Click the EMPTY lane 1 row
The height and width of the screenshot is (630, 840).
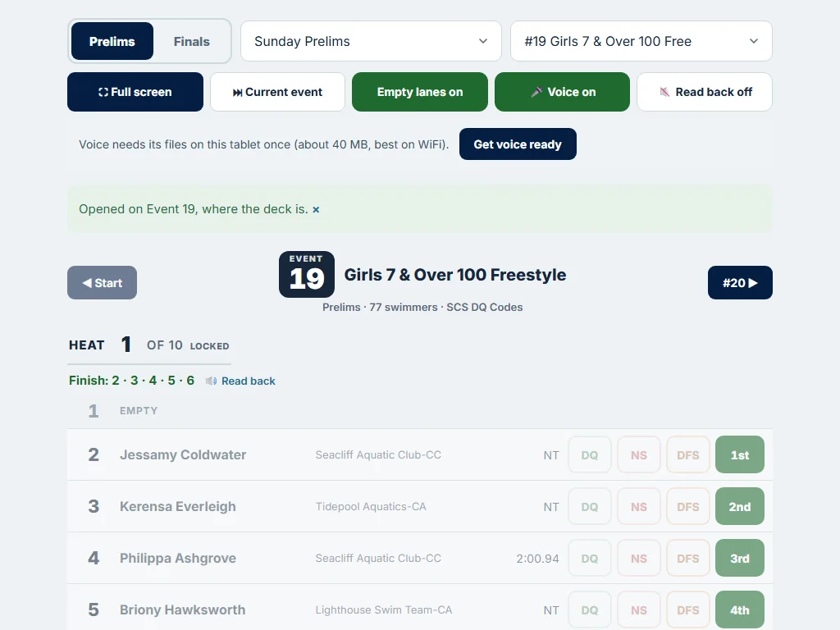pyautogui.click(x=420, y=411)
